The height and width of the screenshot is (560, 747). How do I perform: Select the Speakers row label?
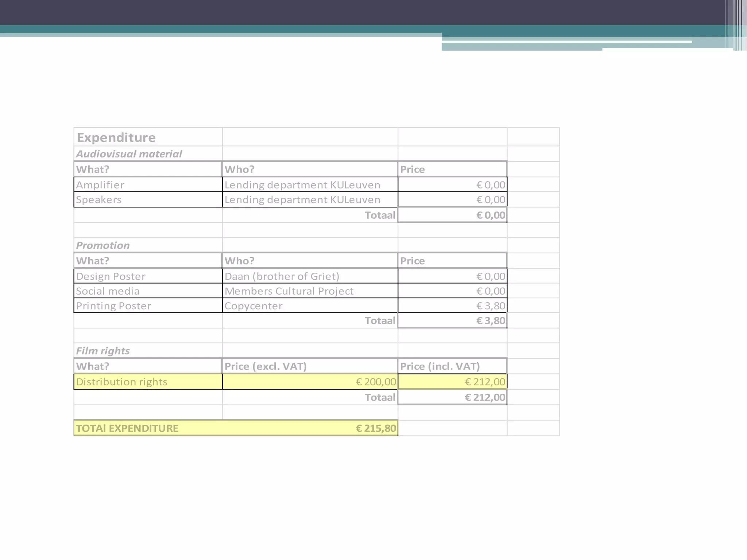click(99, 200)
